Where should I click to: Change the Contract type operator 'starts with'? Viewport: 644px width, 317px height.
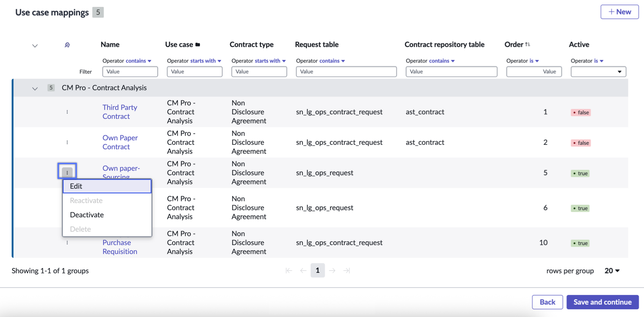click(270, 61)
